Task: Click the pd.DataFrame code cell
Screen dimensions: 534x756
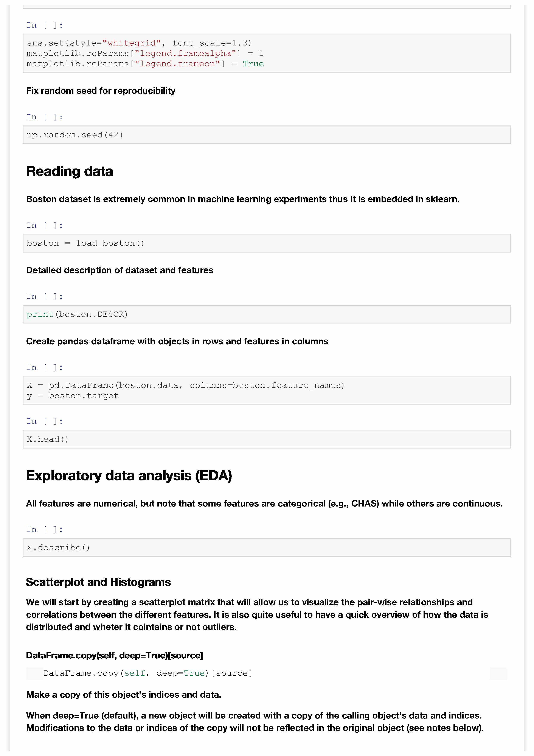Action: tap(267, 390)
